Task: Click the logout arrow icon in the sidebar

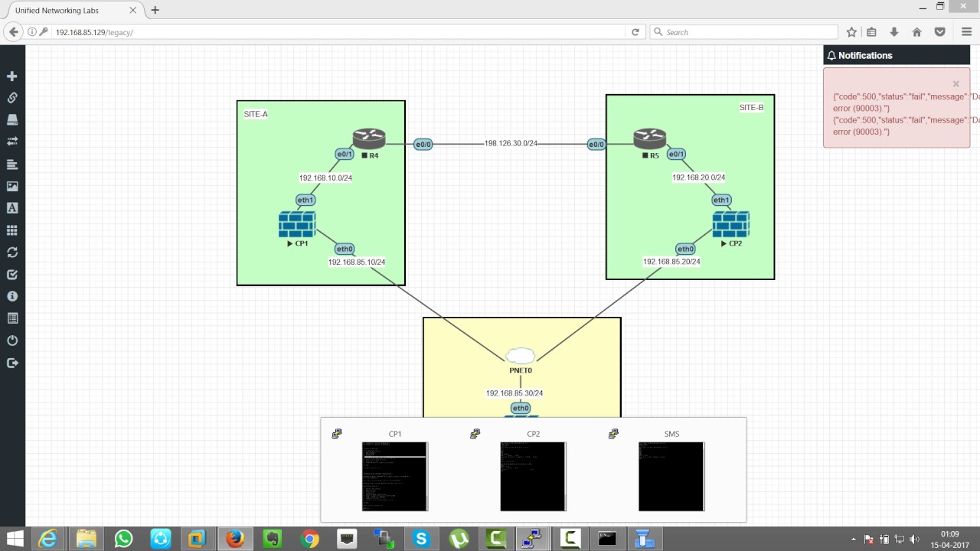Action: tap(12, 363)
